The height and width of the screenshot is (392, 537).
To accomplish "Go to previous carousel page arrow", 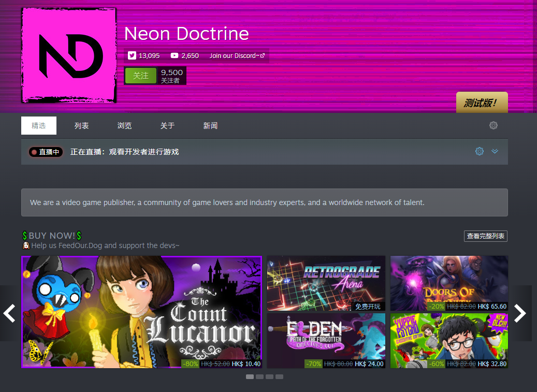I will 9,313.
